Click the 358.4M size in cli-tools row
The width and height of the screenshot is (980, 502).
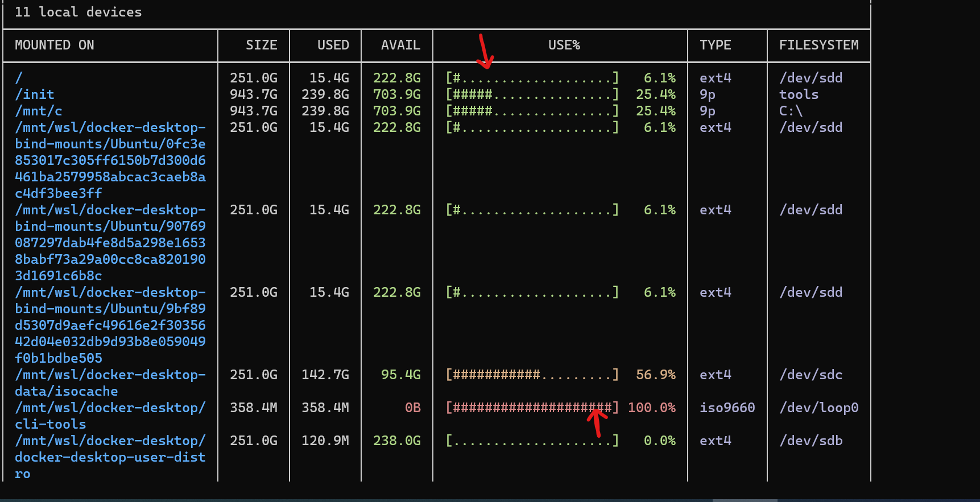point(254,408)
